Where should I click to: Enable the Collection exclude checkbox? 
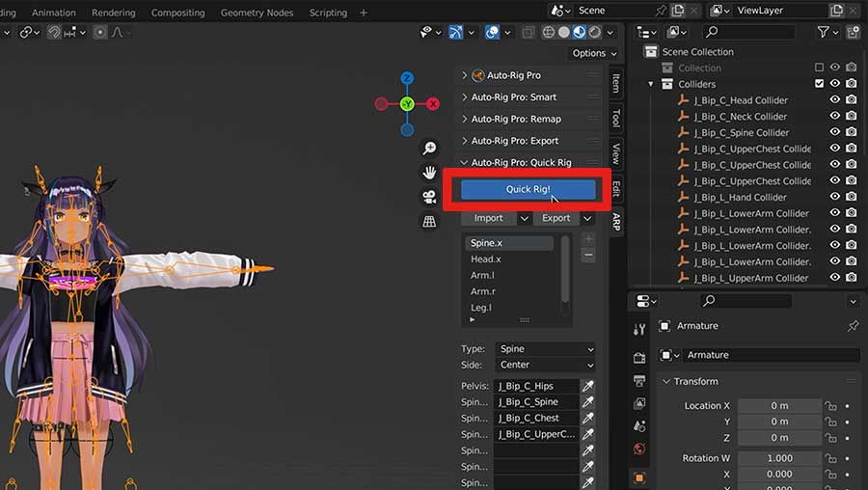tap(819, 68)
